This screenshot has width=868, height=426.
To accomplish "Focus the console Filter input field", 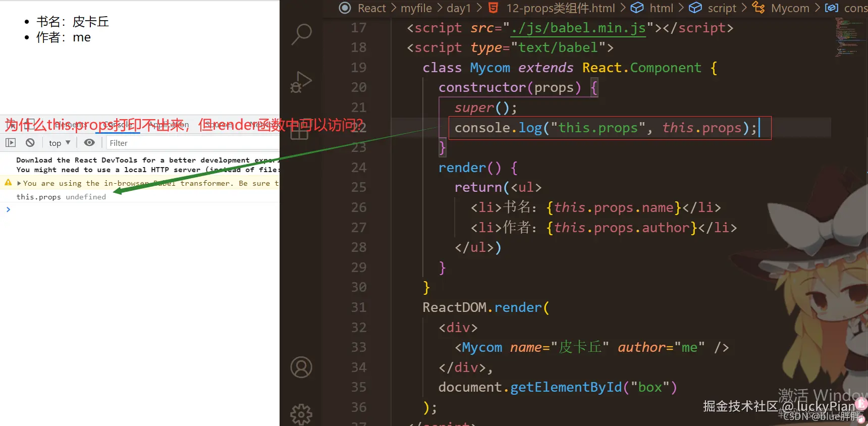I will pyautogui.click(x=192, y=143).
